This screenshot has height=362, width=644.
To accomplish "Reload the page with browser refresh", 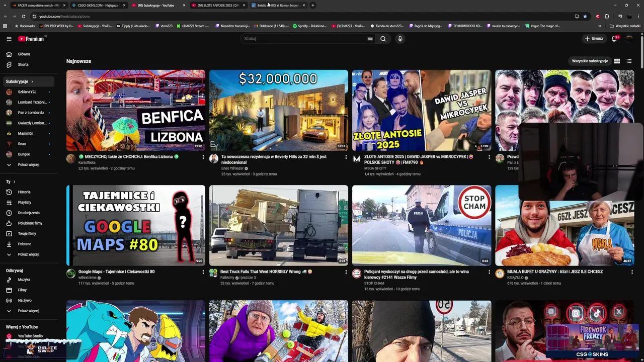I will pyautogui.click(x=23, y=16).
